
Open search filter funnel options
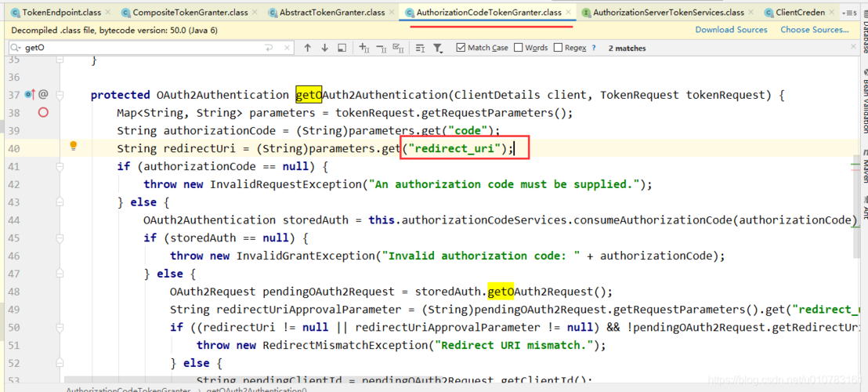(x=438, y=48)
